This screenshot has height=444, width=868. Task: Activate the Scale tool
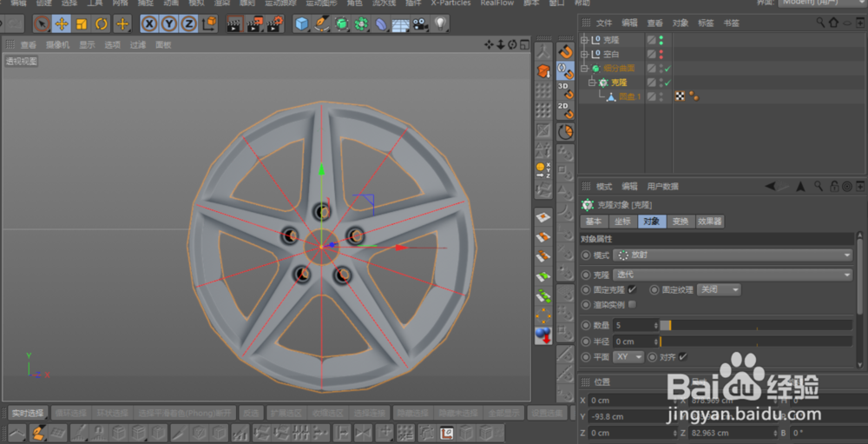point(82,23)
